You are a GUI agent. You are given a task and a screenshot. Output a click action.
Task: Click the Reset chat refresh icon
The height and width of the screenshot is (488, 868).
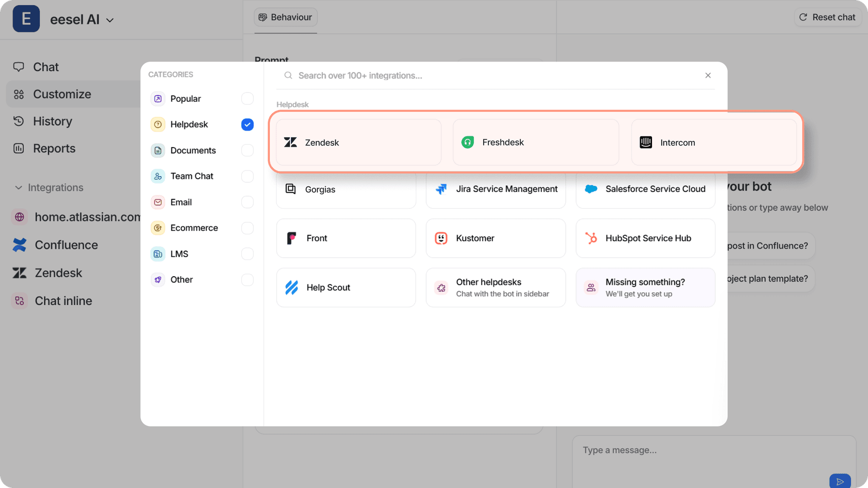click(x=803, y=17)
